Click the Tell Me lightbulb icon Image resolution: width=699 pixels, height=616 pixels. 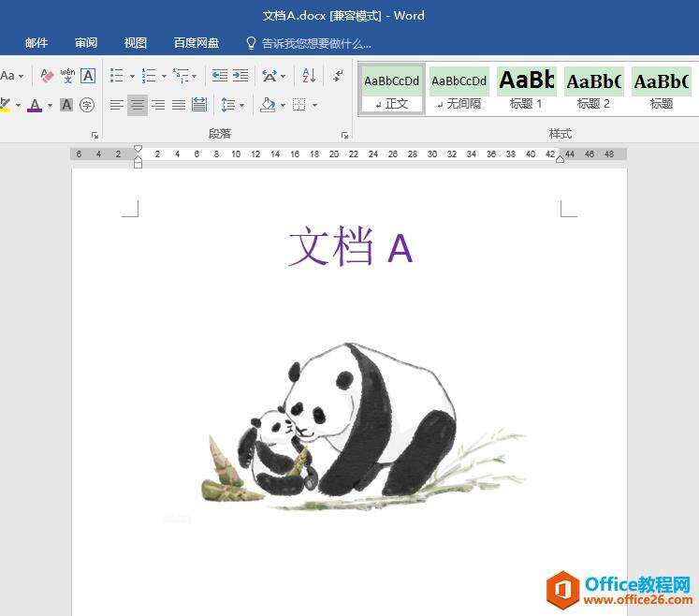click(251, 43)
